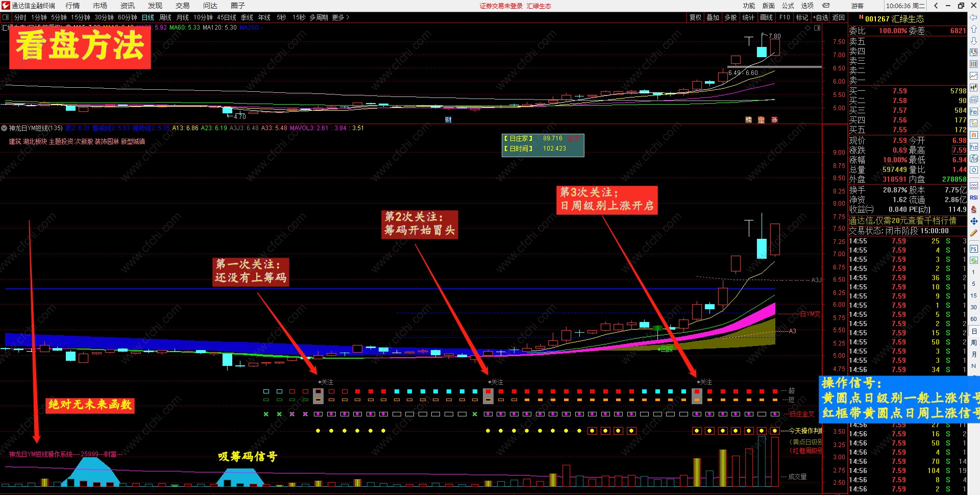Open the 版面 layout menu
Image resolution: width=980 pixels, height=495 pixels.
(768, 6)
